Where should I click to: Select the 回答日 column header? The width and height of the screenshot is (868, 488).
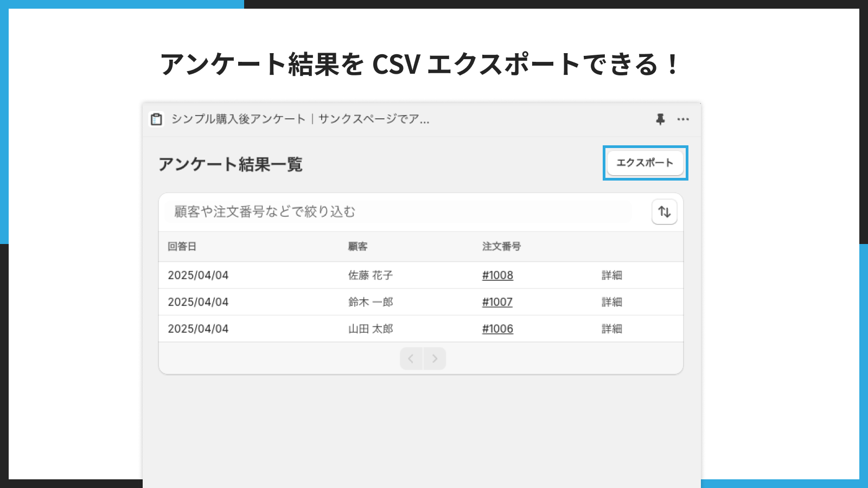coord(183,246)
